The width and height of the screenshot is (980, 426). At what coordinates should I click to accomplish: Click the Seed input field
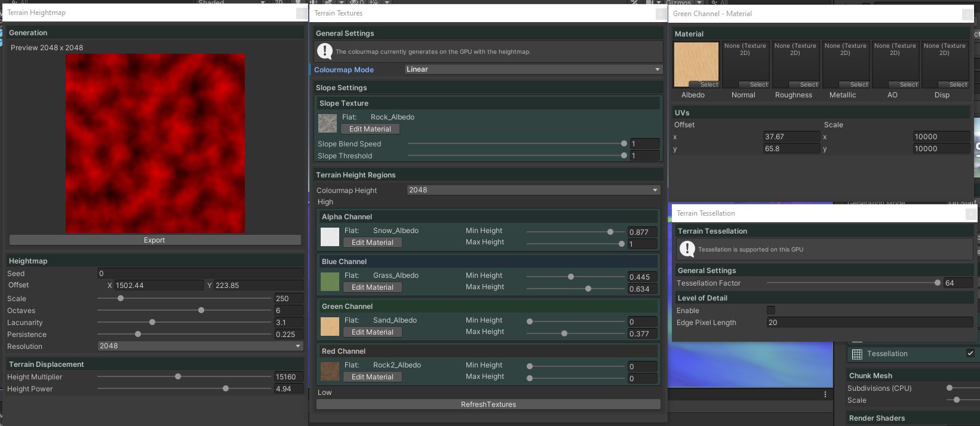(199, 274)
